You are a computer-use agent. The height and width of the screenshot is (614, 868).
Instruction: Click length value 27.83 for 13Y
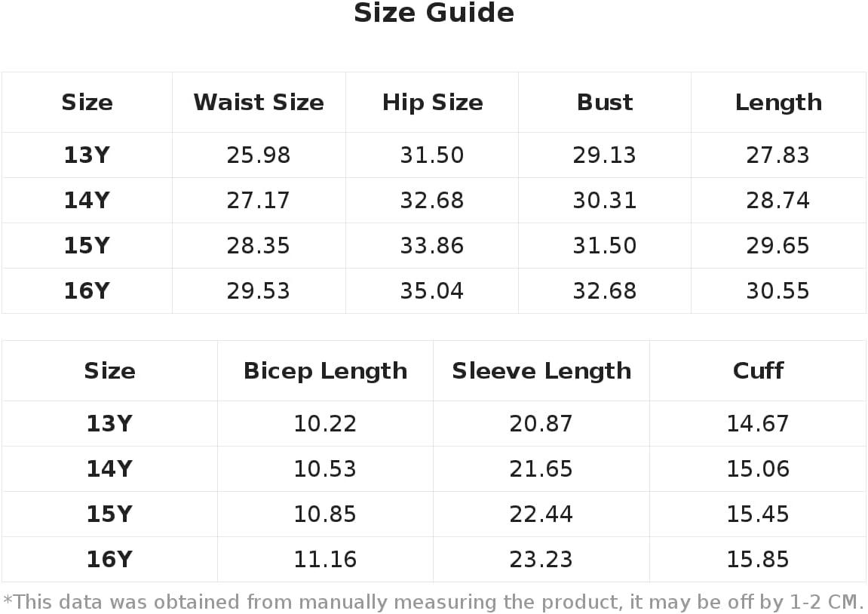(x=778, y=155)
